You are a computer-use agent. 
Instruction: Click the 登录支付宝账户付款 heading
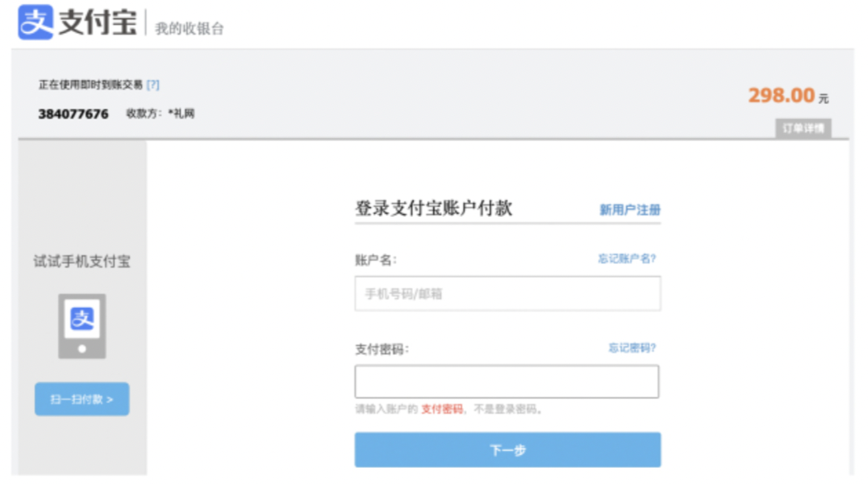pos(433,208)
